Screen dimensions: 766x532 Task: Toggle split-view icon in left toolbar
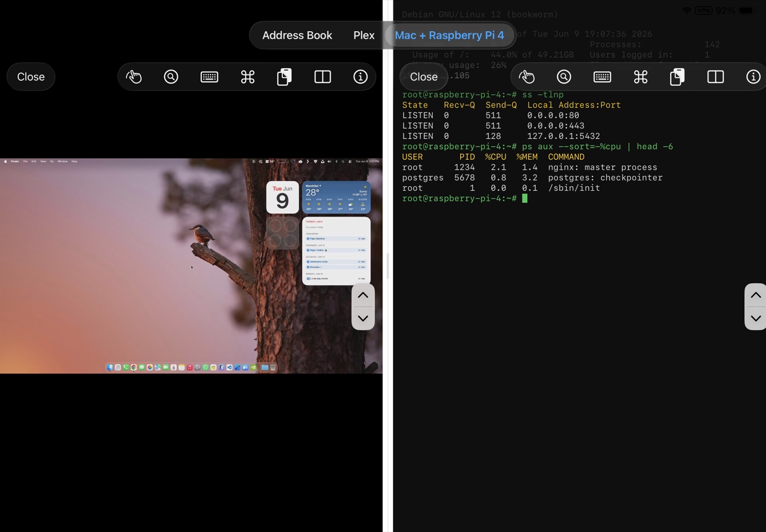coord(323,77)
